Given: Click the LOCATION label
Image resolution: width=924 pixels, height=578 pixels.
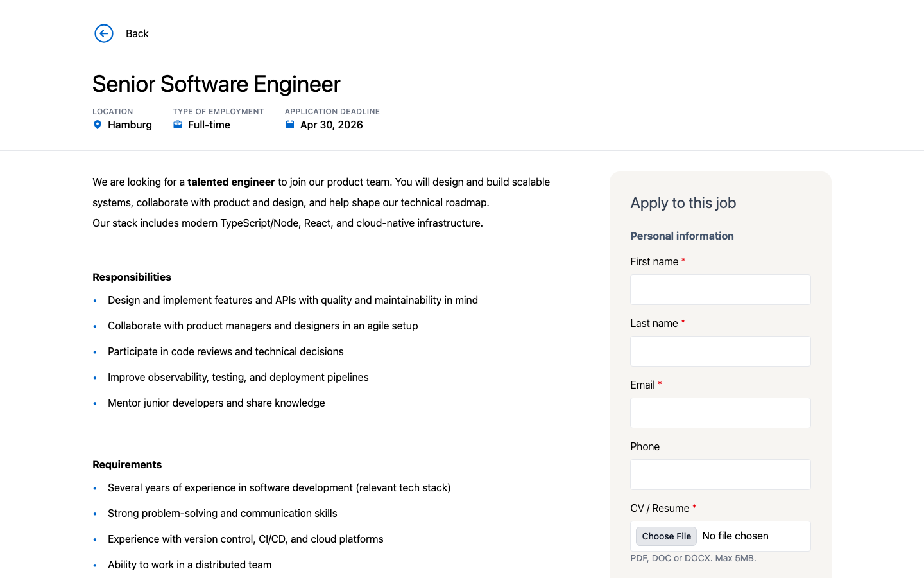Looking at the screenshot, I should (113, 111).
